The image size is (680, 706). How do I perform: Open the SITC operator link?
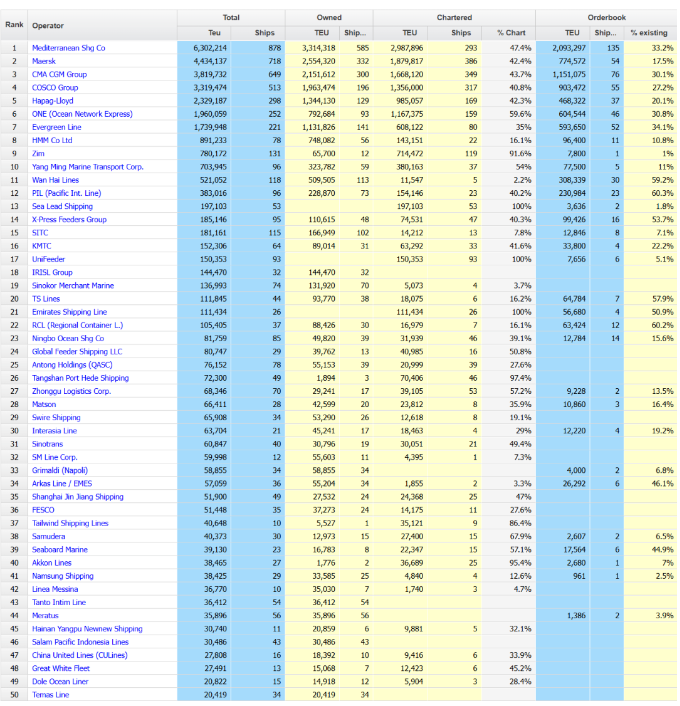[x=40, y=233]
